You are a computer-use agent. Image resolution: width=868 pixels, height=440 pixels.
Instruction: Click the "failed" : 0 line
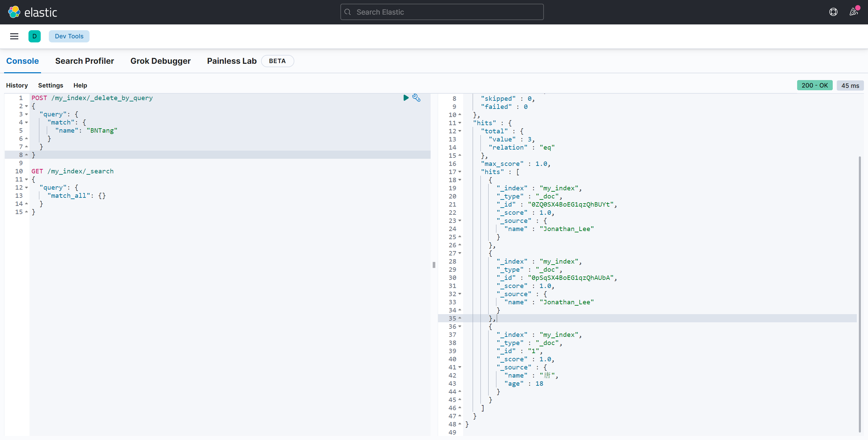pyautogui.click(x=504, y=107)
